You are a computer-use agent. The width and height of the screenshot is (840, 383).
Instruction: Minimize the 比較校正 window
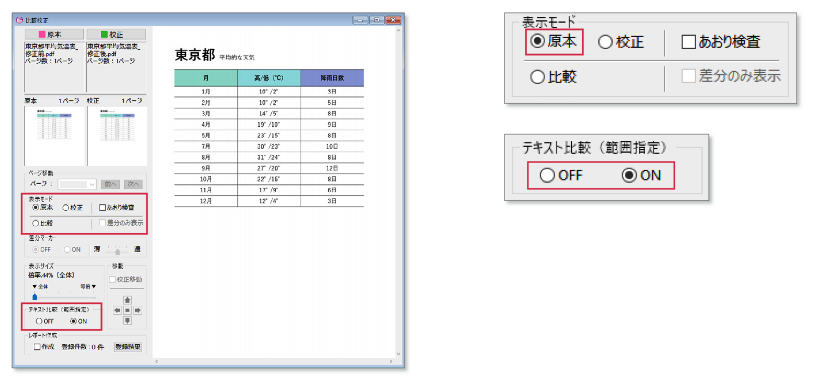point(360,20)
